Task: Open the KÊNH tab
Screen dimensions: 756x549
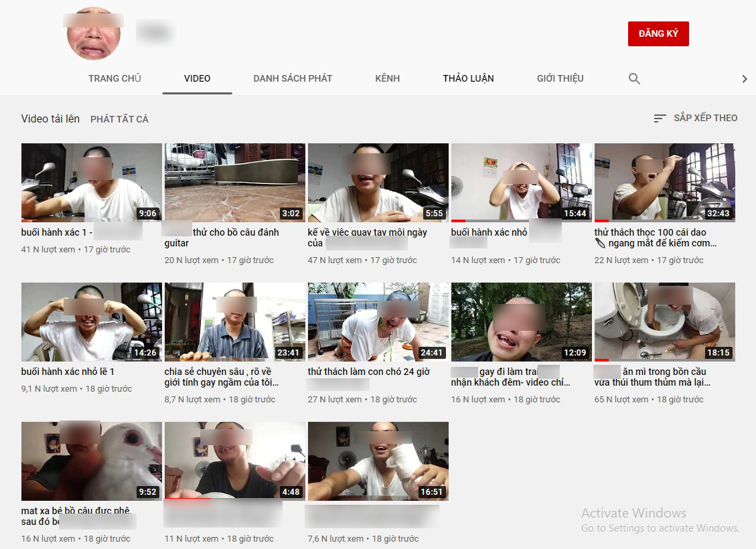Action: coord(387,78)
